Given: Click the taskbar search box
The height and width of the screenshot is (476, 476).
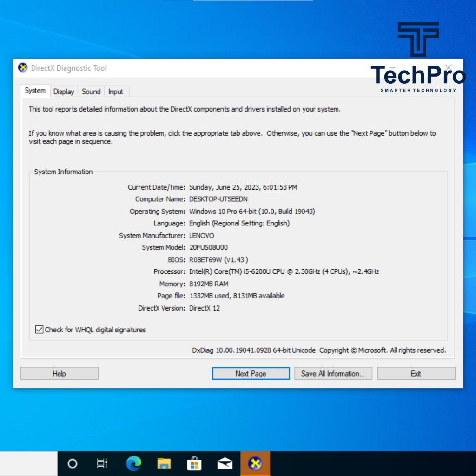Looking at the screenshot, I should (28, 463).
